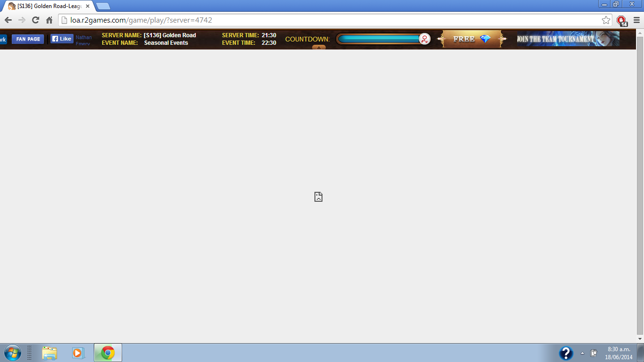Bookmark this page with the star icon
This screenshot has width=644, height=362.
click(x=606, y=20)
